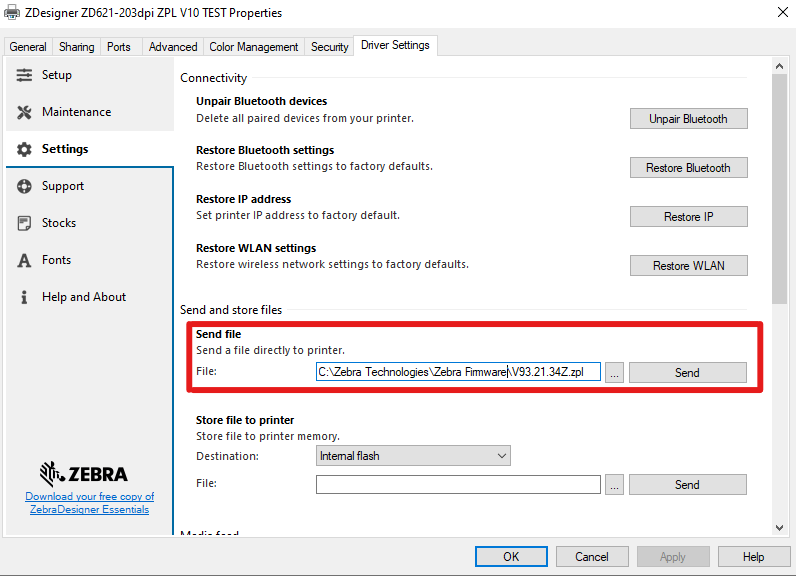Click the Setup sliders icon in sidebar
Screen dimensions: 796x576
click(x=24, y=75)
